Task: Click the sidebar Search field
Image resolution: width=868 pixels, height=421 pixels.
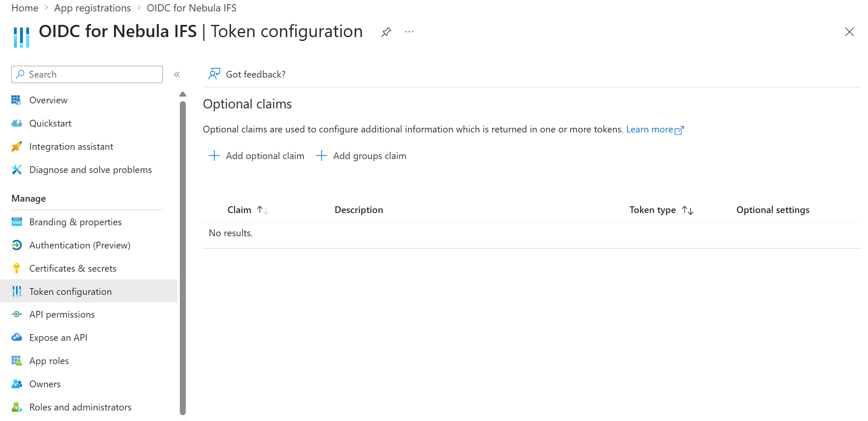Action: [x=87, y=74]
